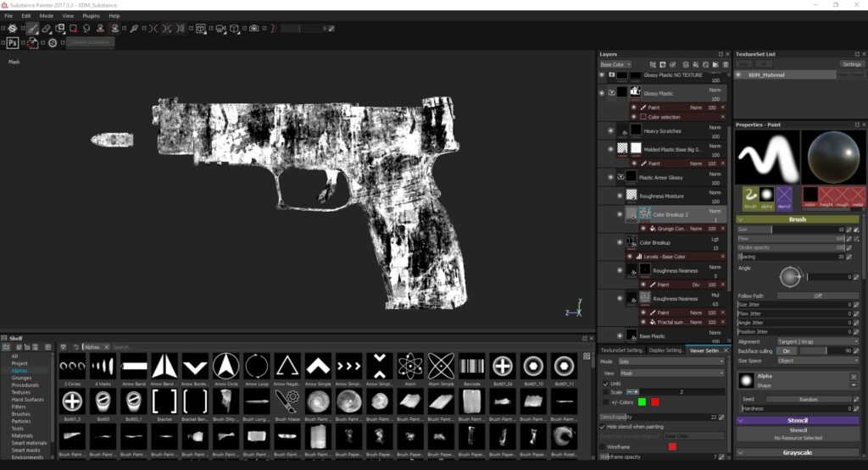Switch to Display Settings tab
Viewport: 868px width, 470px height.
point(665,350)
